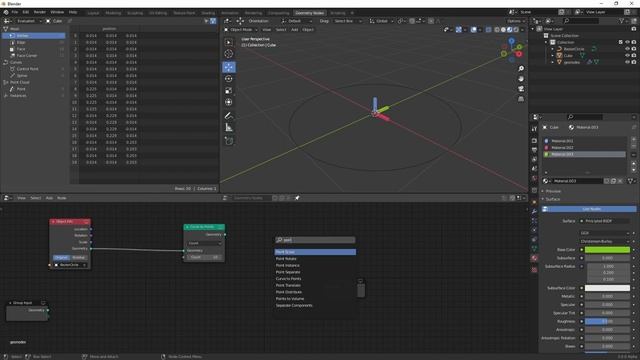Click the green Base Color swatch
Screen dimensions: 640x360
click(607, 250)
